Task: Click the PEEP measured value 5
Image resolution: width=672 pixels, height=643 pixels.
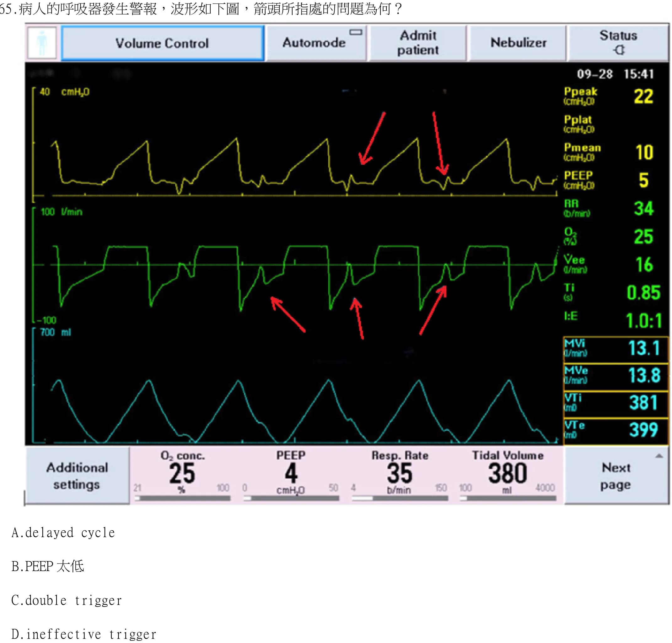Action: 643,180
